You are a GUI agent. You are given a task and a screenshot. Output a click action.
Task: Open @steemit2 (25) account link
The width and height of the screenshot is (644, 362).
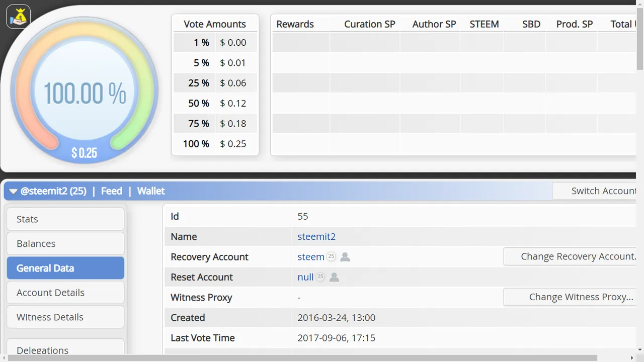[x=53, y=191]
